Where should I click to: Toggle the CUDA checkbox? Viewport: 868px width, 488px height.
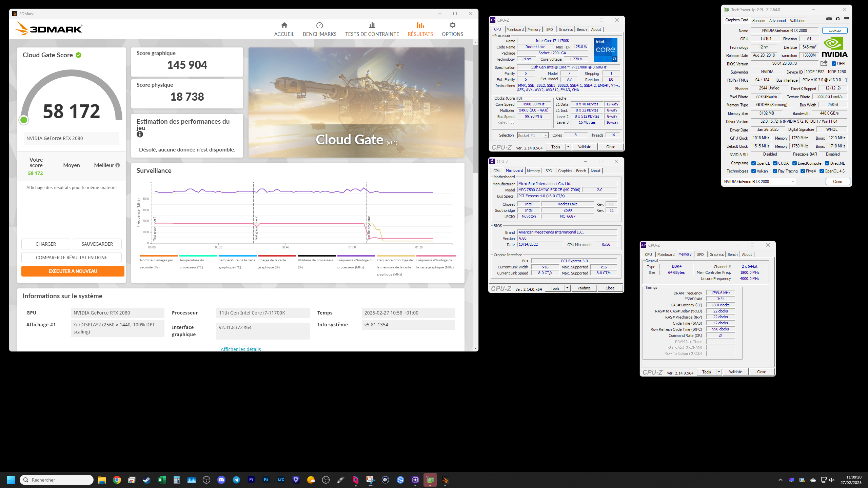[775, 163]
